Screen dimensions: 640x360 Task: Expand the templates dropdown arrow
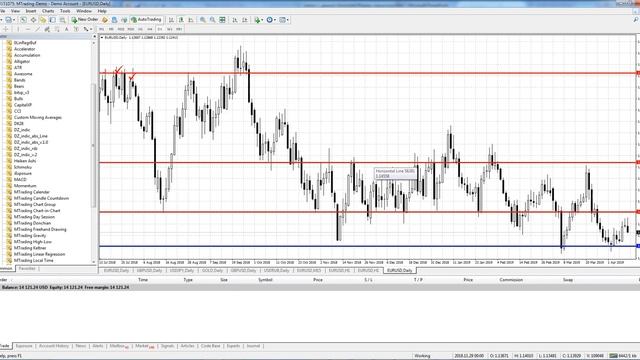288,20
